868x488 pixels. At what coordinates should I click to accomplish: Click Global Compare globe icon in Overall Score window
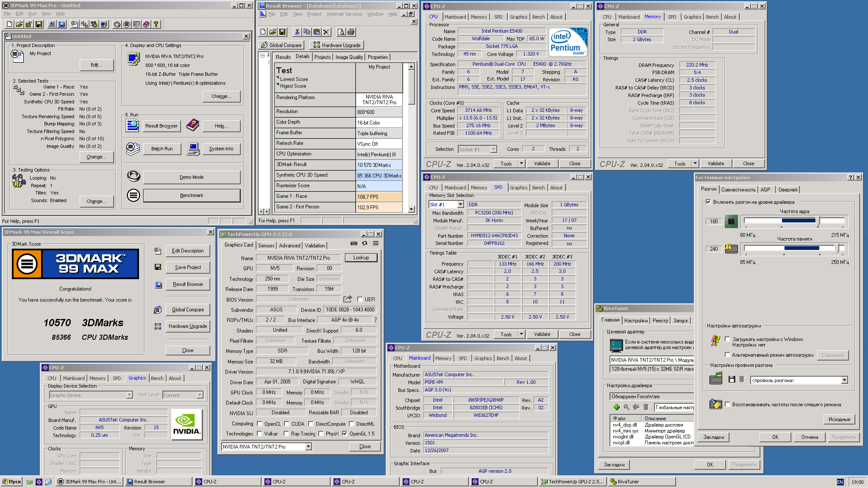(158, 310)
